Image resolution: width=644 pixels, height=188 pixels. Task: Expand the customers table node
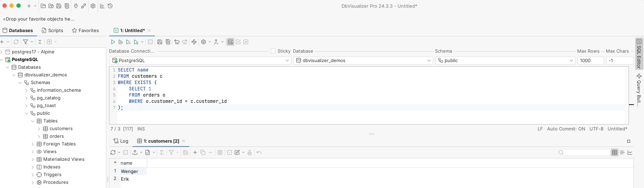[39, 129]
